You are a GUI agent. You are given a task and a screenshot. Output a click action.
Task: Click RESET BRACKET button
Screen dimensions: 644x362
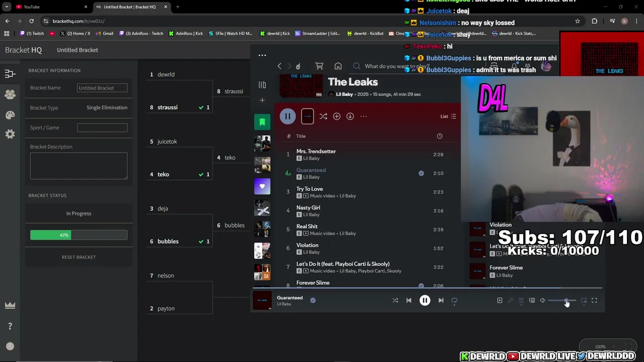point(78,257)
